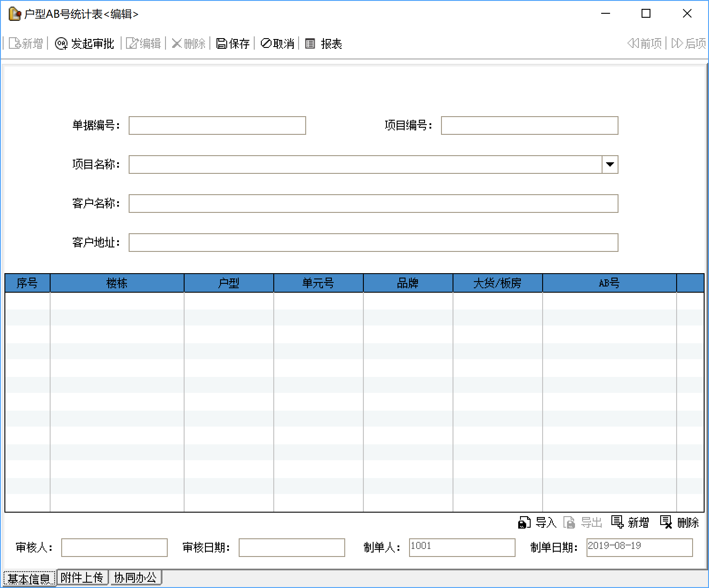
Task: Click the 审核人 input field
Action: (x=114, y=548)
